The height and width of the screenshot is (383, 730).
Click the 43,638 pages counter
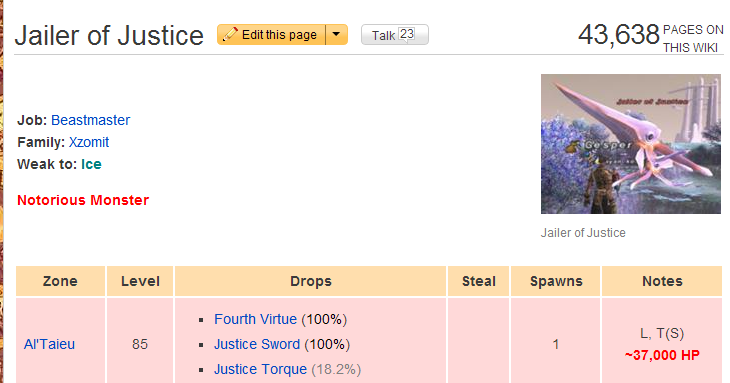(x=619, y=35)
